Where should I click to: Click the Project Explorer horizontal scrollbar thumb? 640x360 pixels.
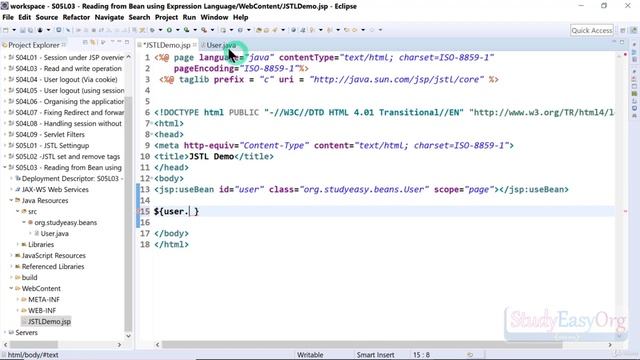tap(33, 345)
